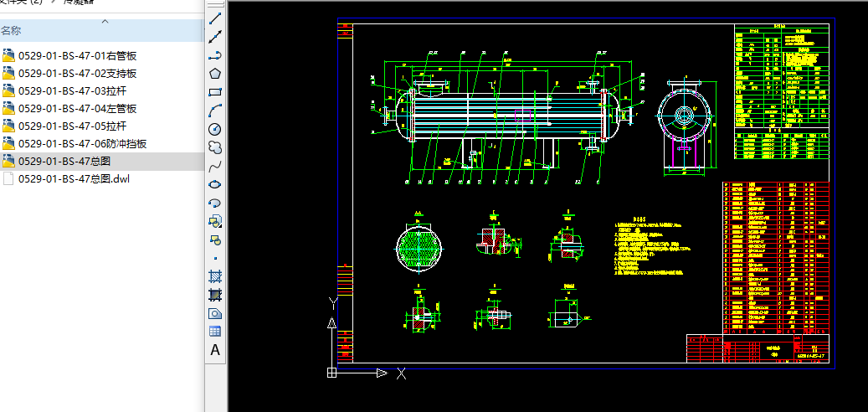Select the Arc tool
This screenshot has width=868, height=412.
[215, 110]
